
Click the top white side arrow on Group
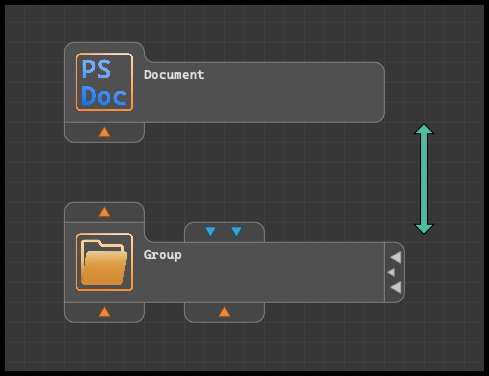coord(396,257)
